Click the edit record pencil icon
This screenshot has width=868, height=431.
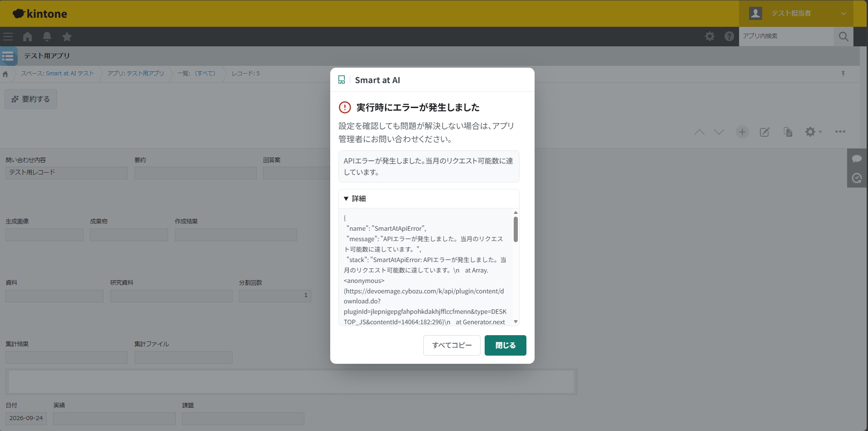pos(765,132)
